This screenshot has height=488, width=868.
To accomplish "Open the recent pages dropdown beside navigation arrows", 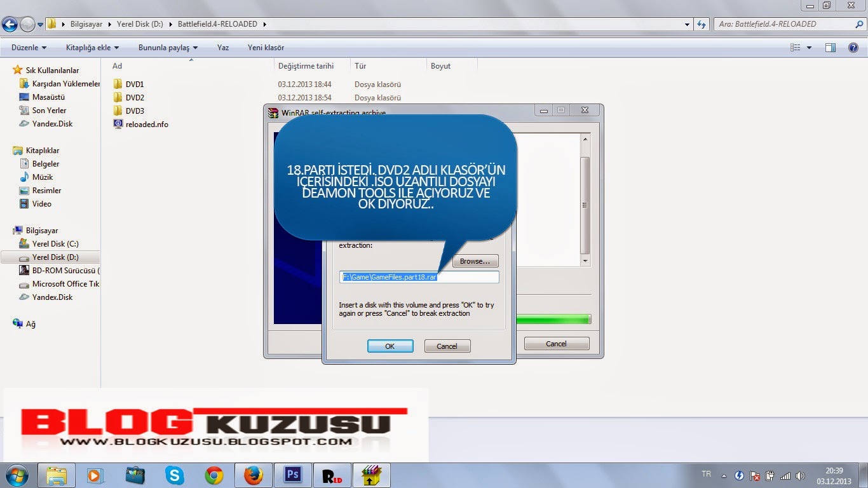I will coord(41,25).
